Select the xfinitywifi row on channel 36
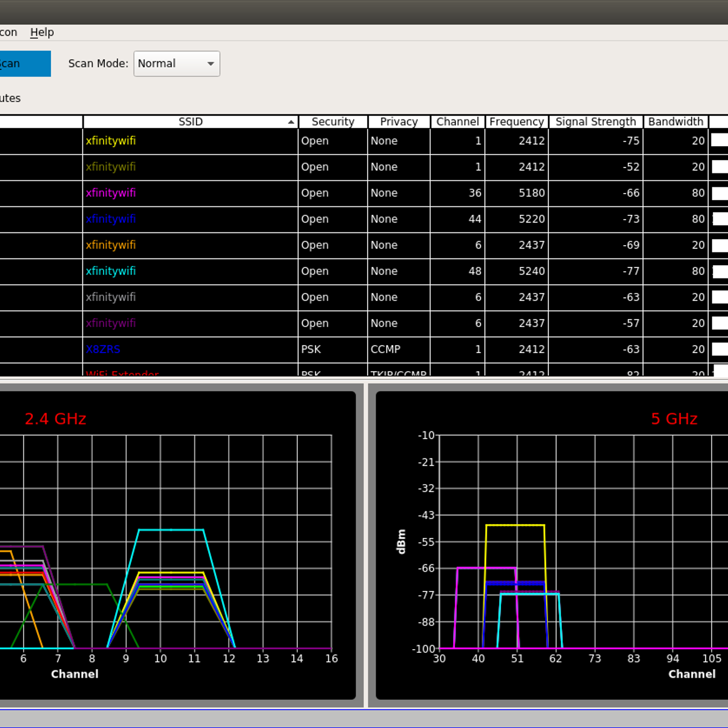Screen dimensions: 728x728 182,193
